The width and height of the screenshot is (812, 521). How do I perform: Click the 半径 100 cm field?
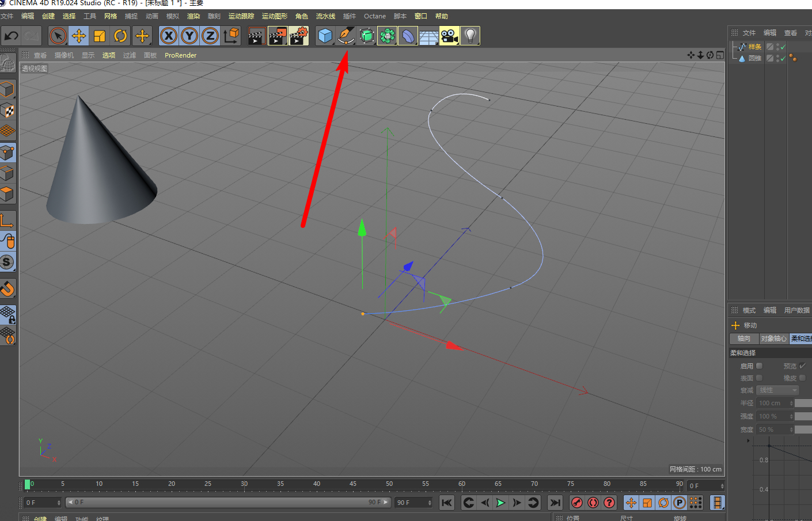click(x=776, y=403)
